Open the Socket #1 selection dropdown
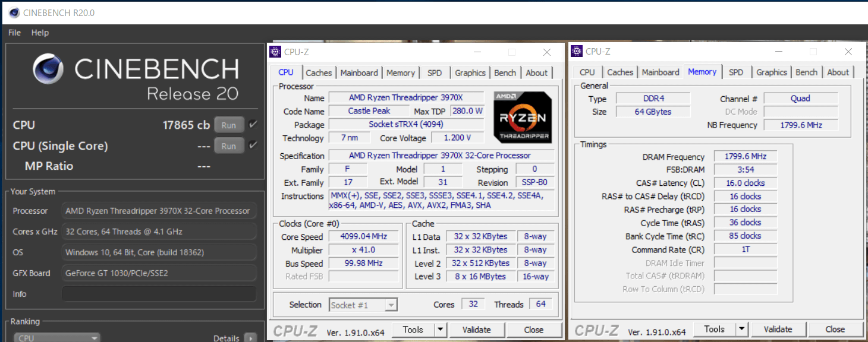868x342 pixels. pyautogui.click(x=364, y=305)
